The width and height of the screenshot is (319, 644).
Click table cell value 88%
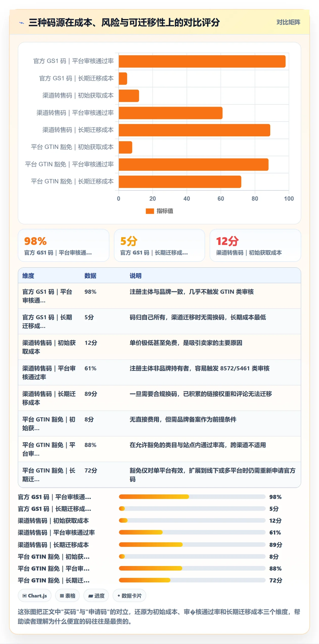tap(90, 445)
